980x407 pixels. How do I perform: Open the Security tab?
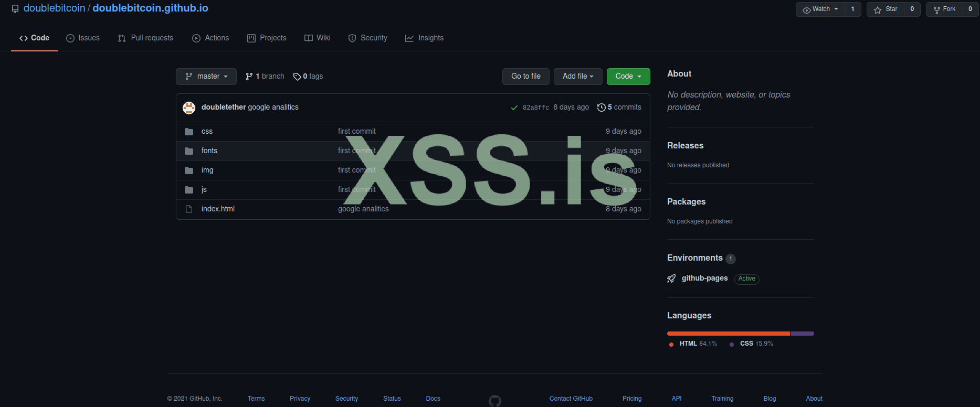(x=368, y=38)
